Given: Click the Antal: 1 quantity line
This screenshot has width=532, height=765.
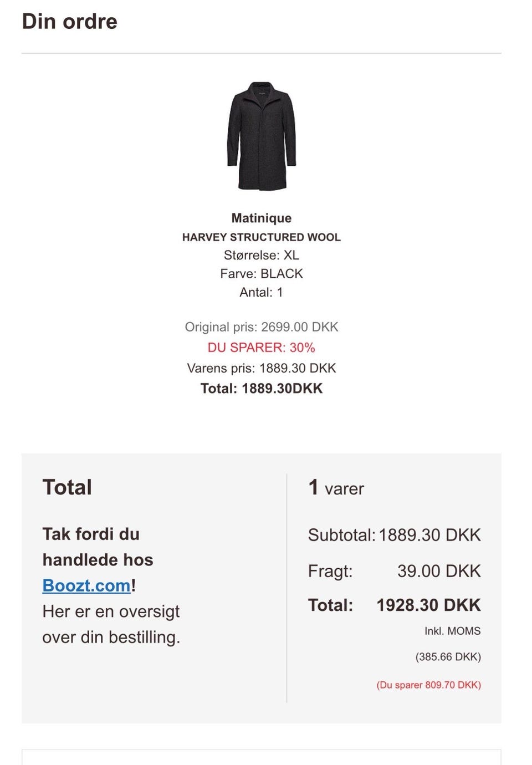Looking at the screenshot, I should tap(262, 292).
